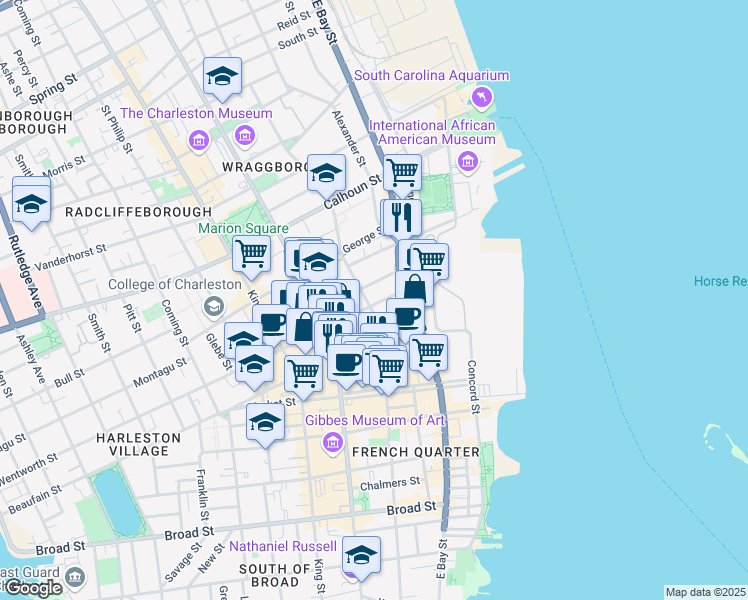
Task: Click the College of Charleston label
Action: 175,285
